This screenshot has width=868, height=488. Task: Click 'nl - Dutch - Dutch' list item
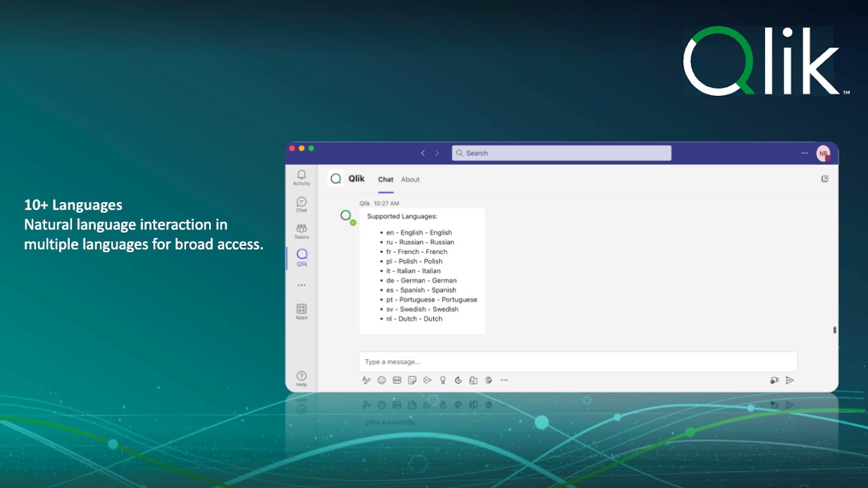click(414, 318)
